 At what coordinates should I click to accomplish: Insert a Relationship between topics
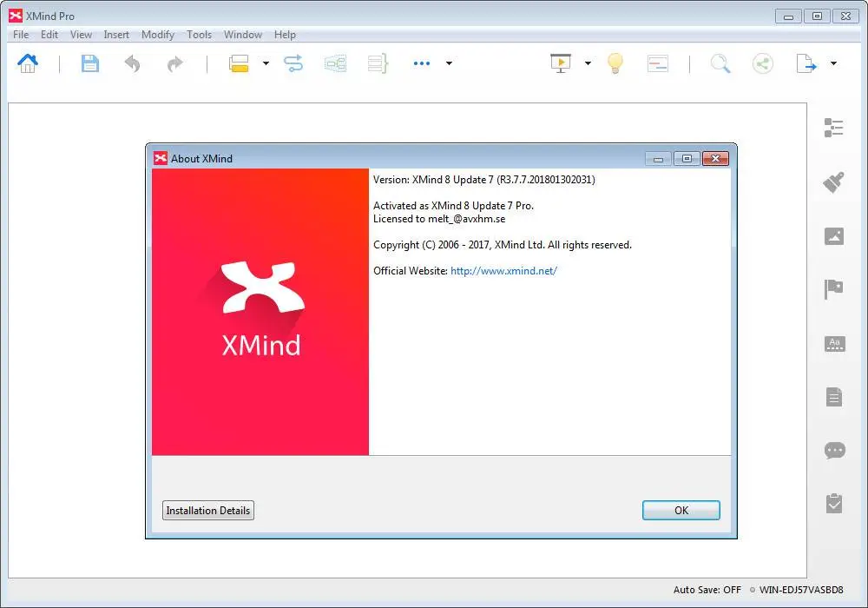coord(293,63)
